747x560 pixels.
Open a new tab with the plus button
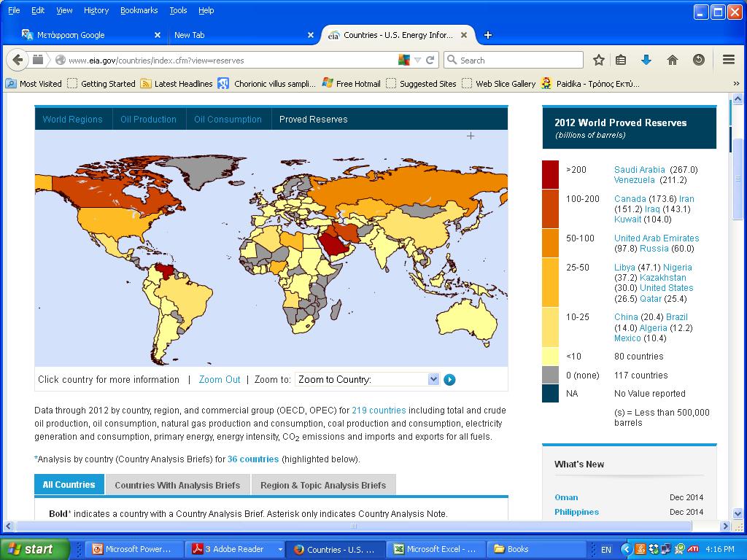tap(488, 35)
